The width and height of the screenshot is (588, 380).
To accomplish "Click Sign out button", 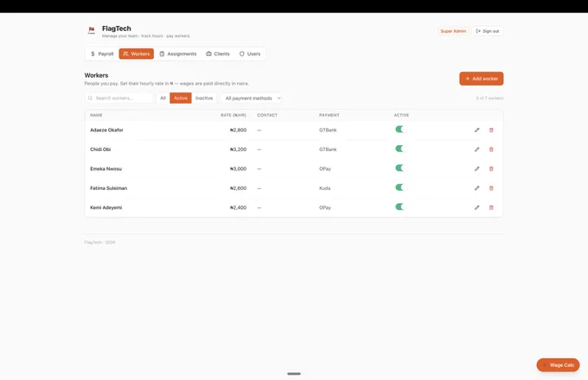I will (x=488, y=31).
